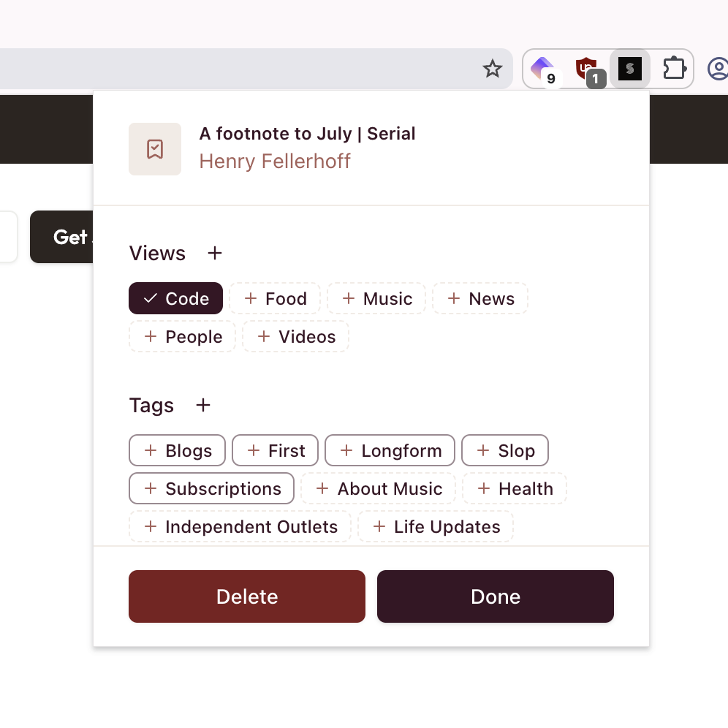This screenshot has height=728, width=728.
Task: Apply the Longform tag
Action: [390, 450]
